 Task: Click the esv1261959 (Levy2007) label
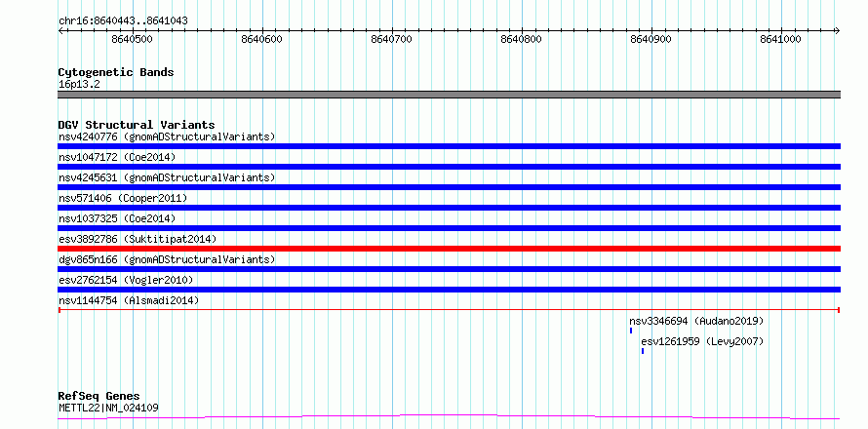pyautogui.click(x=702, y=341)
